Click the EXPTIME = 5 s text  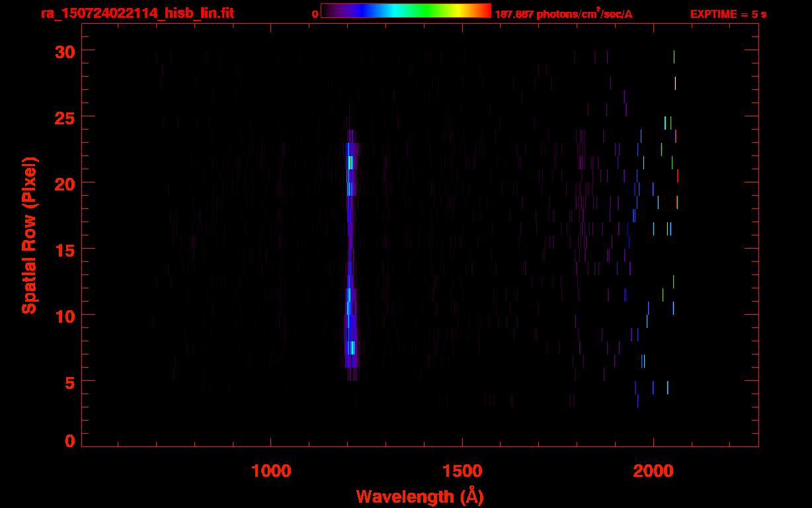pos(728,14)
